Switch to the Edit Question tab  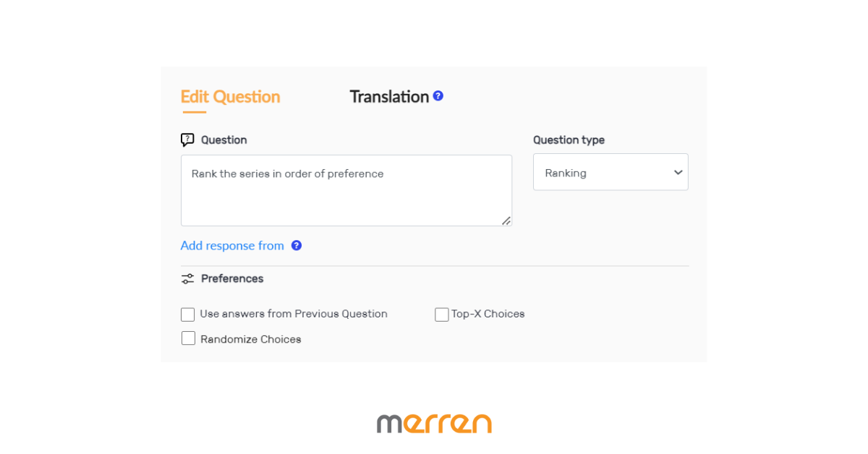tap(230, 97)
